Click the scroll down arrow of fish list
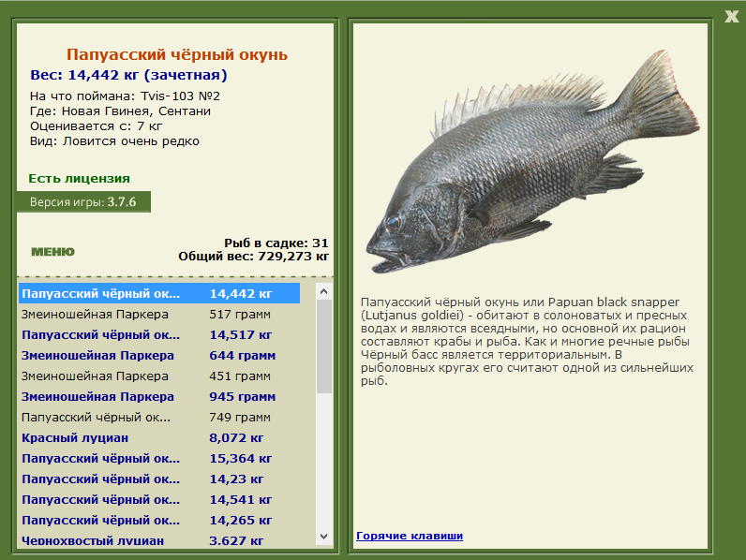The image size is (746, 560). point(324,537)
